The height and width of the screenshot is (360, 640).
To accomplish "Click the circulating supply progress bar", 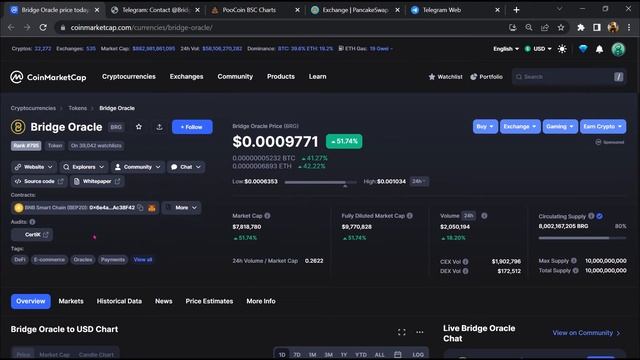I will 582,238.
